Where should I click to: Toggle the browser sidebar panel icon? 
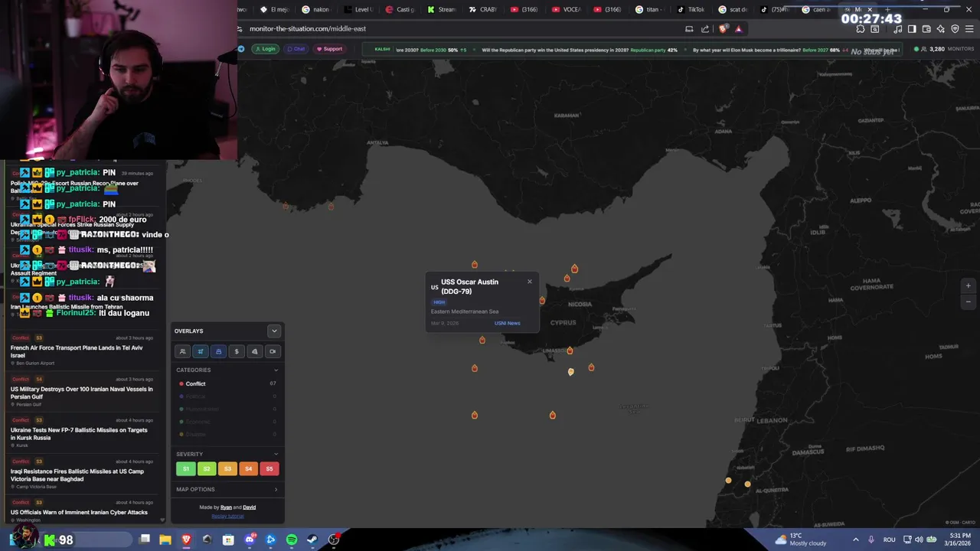[x=912, y=29]
